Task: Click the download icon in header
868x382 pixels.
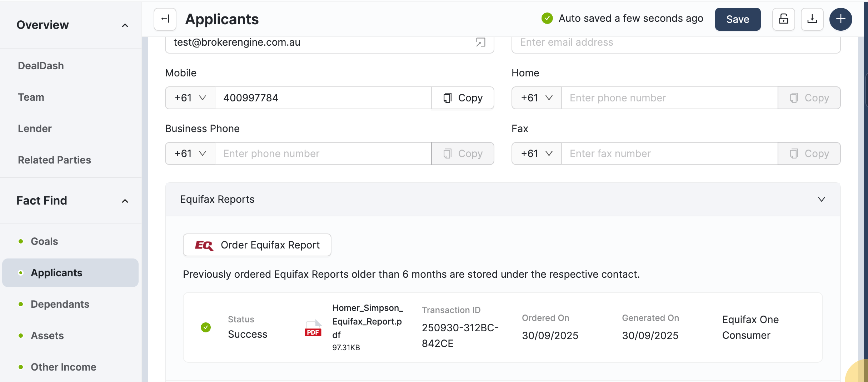Action: pyautogui.click(x=812, y=19)
